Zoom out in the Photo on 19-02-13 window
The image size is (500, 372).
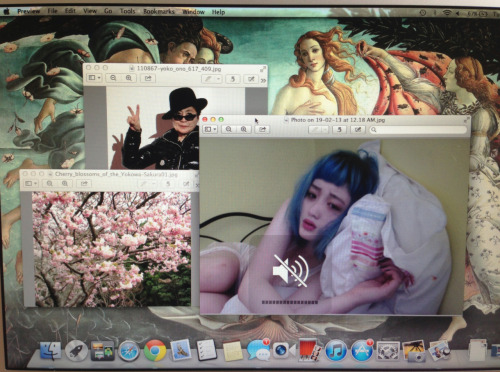click(229, 129)
